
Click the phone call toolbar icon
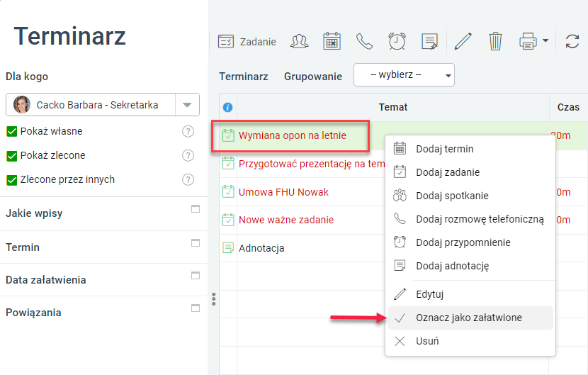coord(364,41)
